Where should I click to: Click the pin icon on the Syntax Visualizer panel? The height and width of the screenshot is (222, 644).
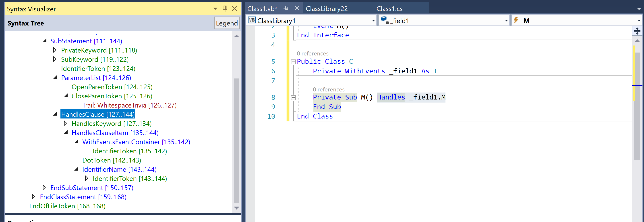point(225,8)
